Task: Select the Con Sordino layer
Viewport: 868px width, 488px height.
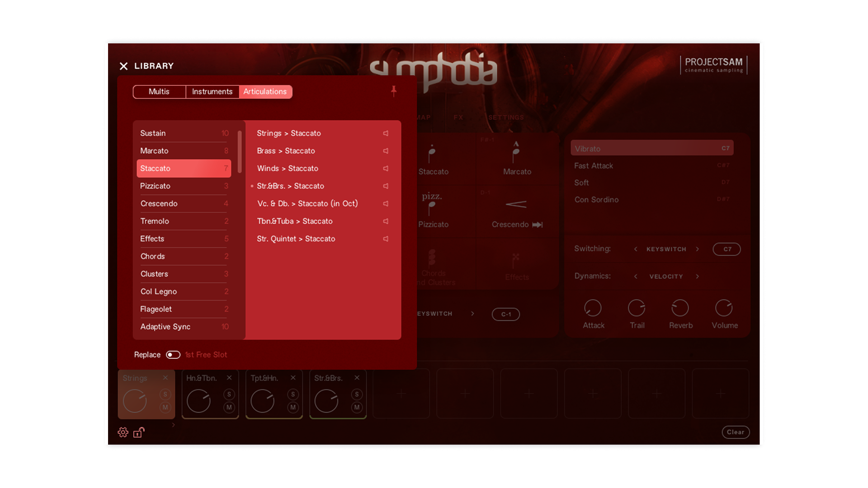Action: pos(652,200)
